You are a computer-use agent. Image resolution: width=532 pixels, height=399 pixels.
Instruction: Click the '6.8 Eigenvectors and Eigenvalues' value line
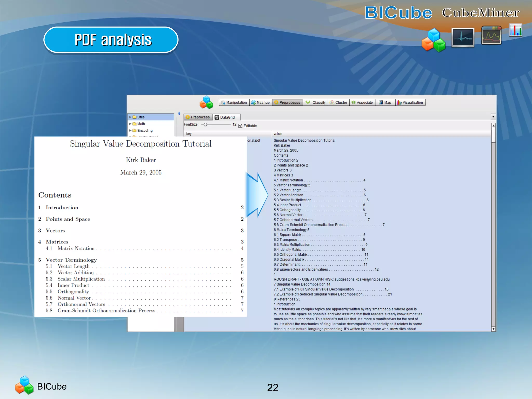(326, 270)
